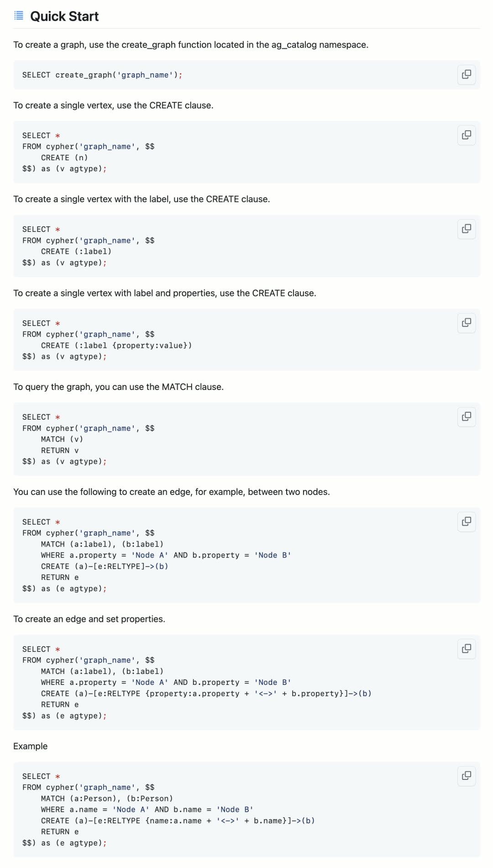Viewport: 493px width, 868px height.
Task: Click the ag_catalog namespace sentence
Action: point(190,45)
